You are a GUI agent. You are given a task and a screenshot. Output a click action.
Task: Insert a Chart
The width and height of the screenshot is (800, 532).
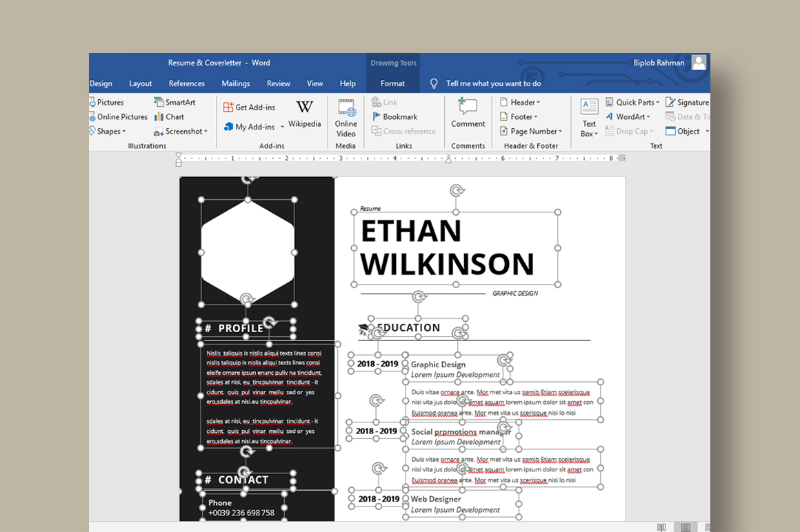(169, 116)
